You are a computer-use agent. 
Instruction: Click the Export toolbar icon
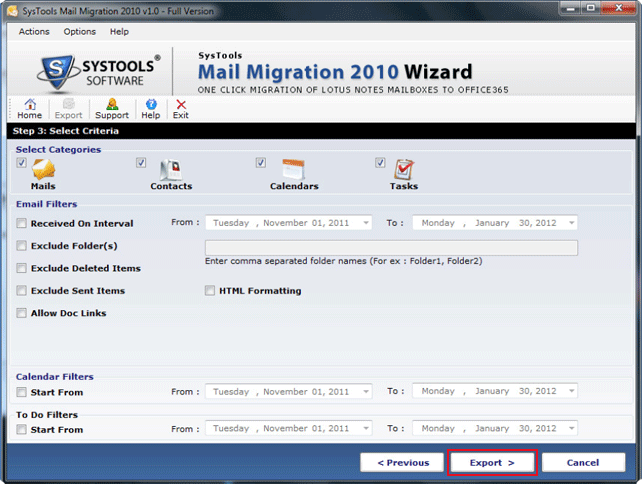[x=68, y=109]
